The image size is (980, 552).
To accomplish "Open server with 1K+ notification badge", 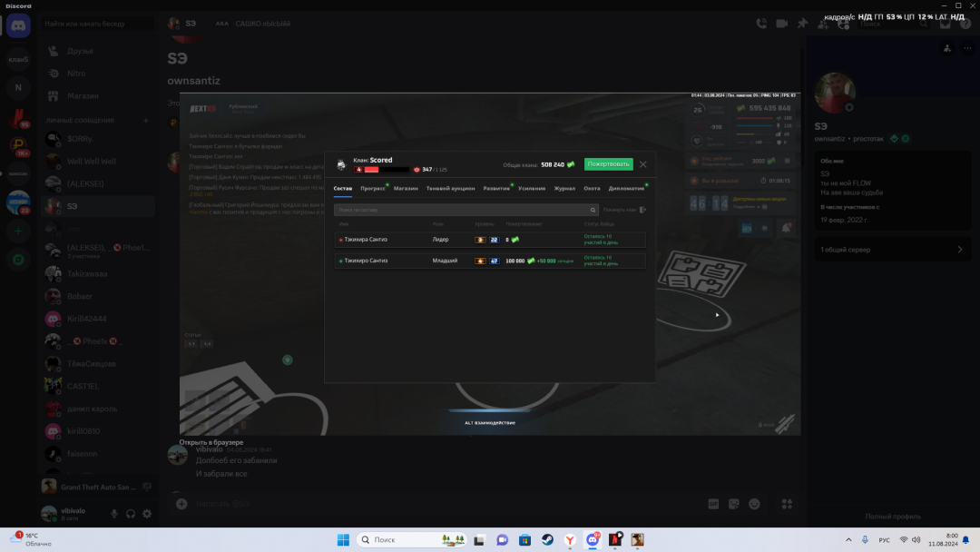I will tap(18, 145).
